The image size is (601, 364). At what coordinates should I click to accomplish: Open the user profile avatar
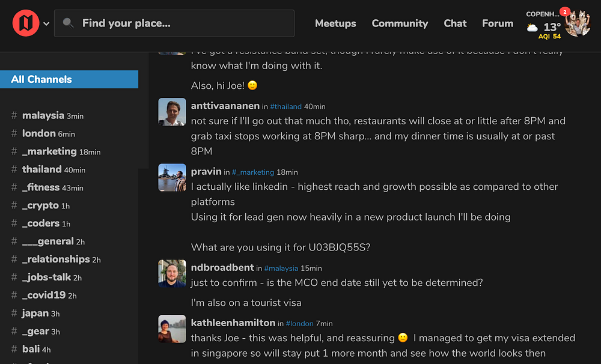[x=578, y=23]
